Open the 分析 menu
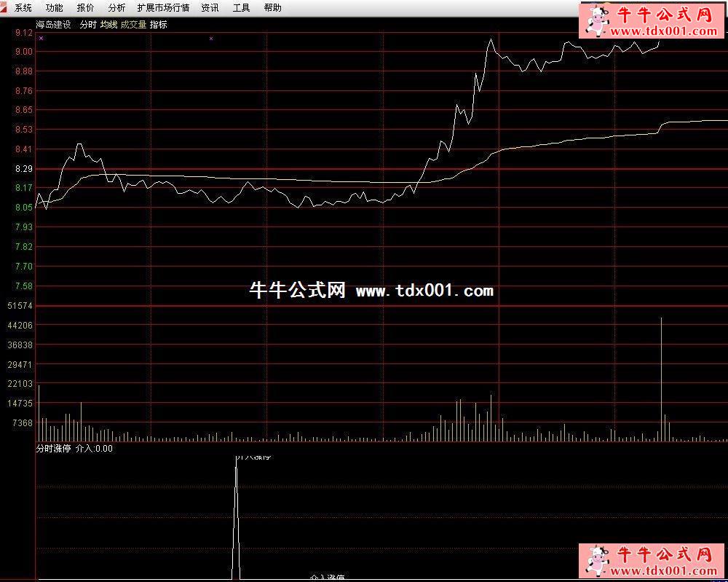Viewport: 728px width, 582px height. point(116,8)
